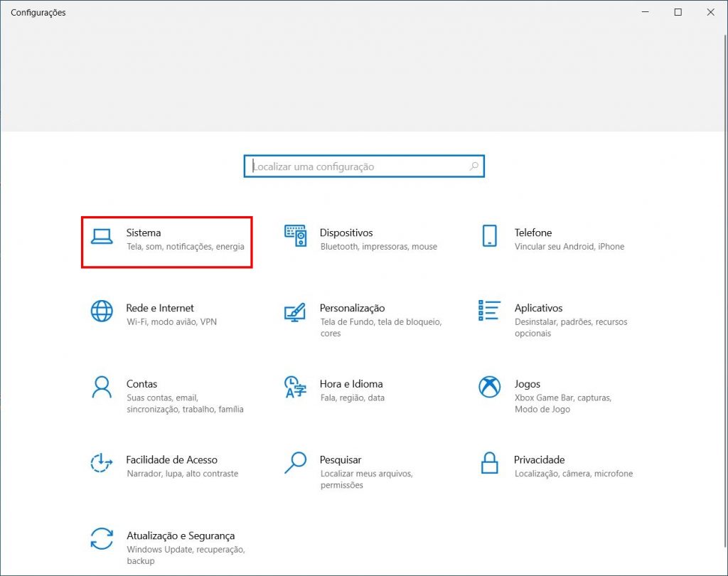Click the vertical scrollbar on the right edge
Screen dimensions: 728x576
[726, 290]
